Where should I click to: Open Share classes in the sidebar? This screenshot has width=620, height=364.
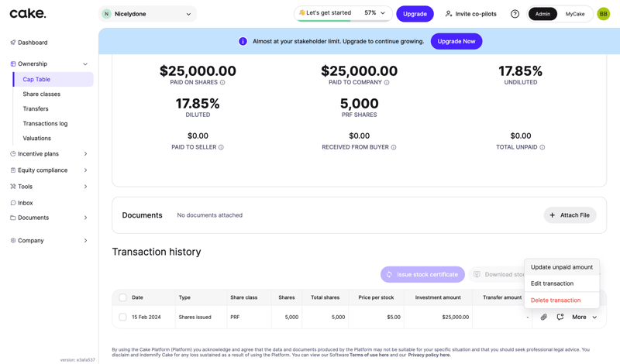click(42, 94)
